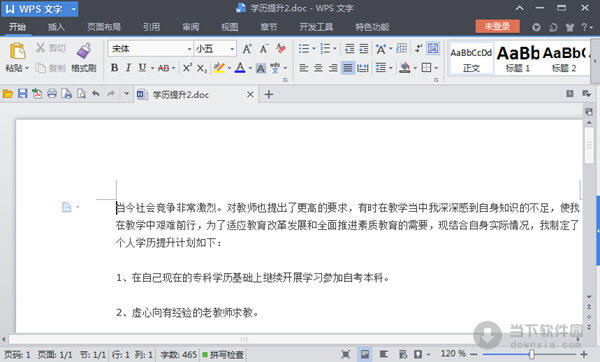Decrease font size with the A- icon
The width and height of the screenshot is (600, 362).
pos(264,49)
